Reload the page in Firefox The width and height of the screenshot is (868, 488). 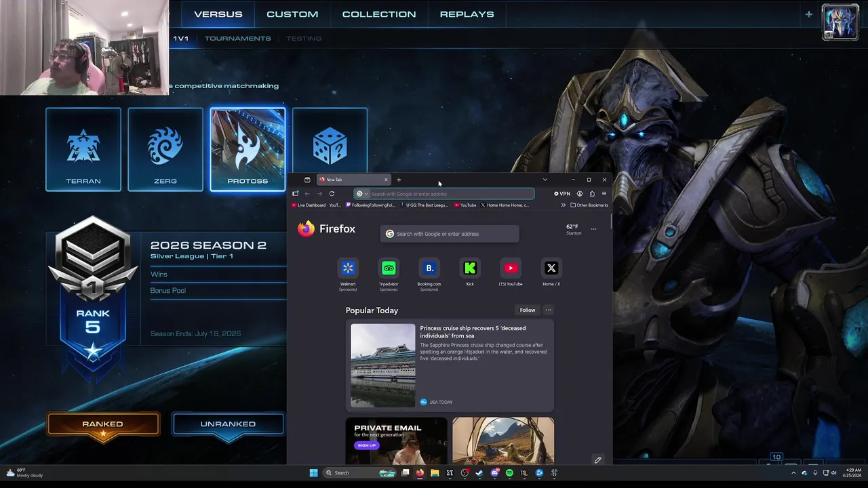tap(332, 194)
